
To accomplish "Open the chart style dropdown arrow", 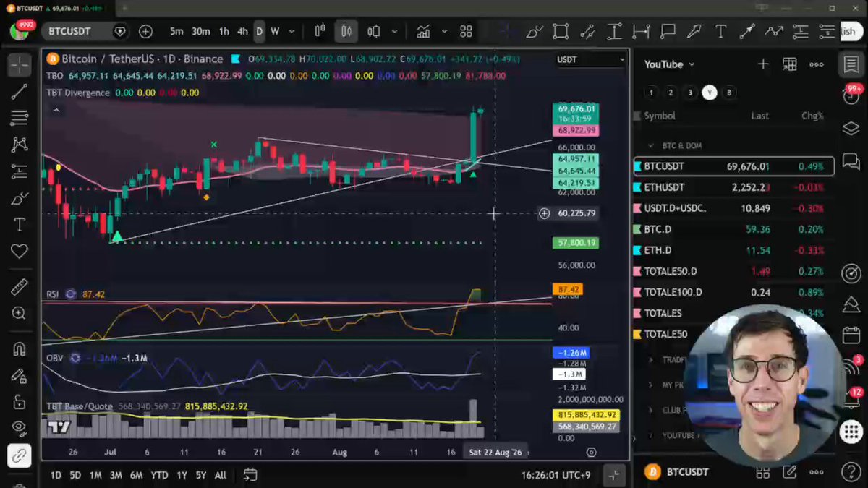I will click(x=394, y=32).
